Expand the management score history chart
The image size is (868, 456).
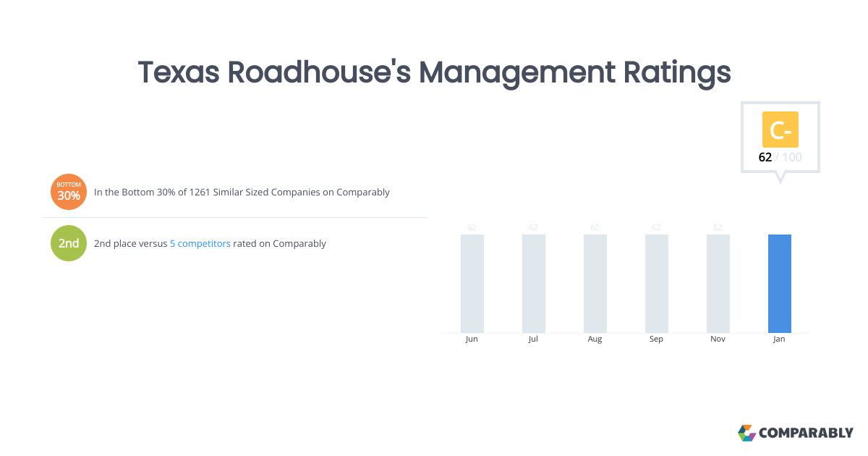[x=626, y=282]
